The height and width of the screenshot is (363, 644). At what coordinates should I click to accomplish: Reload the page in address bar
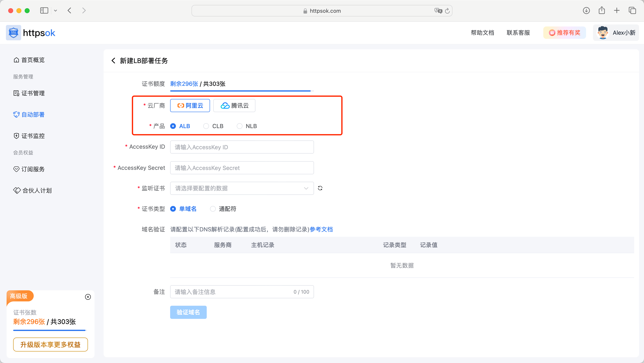point(448,11)
